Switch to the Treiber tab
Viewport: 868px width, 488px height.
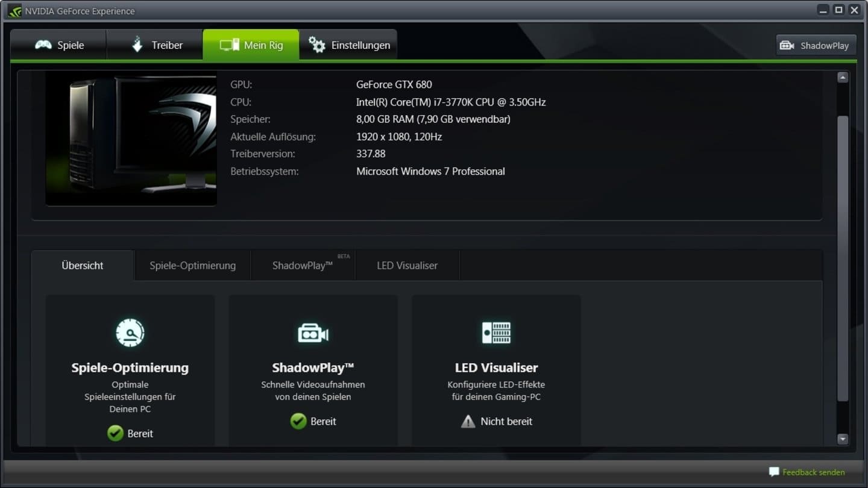coord(156,45)
